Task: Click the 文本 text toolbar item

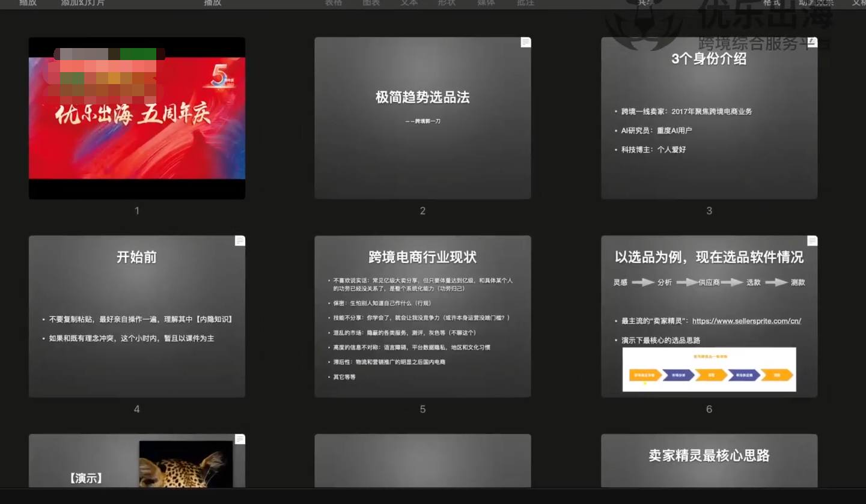Action: pyautogui.click(x=409, y=3)
